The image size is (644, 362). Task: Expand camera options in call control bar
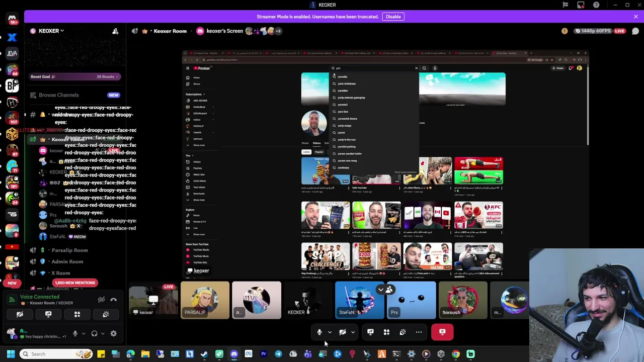[x=353, y=332]
